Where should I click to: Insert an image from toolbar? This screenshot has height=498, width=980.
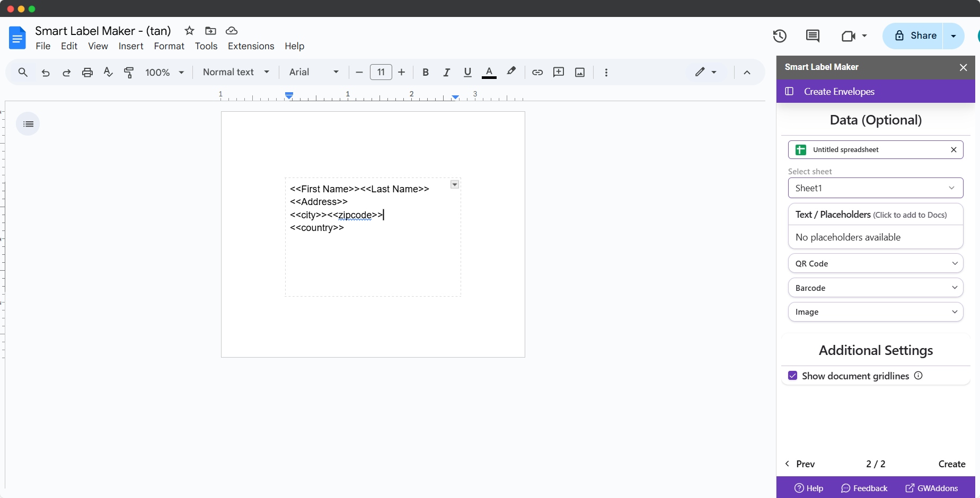pyautogui.click(x=580, y=72)
